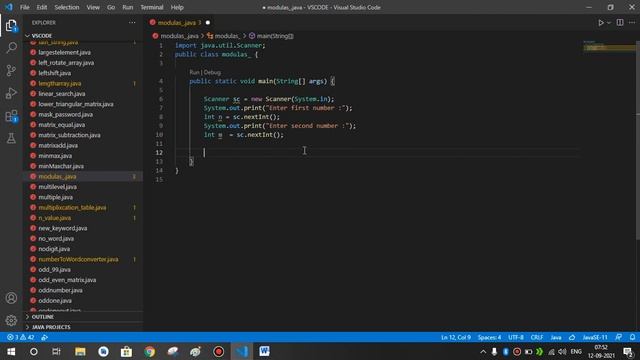Open matrix_subtraction.java in Explorer
Viewport: 640px width, 360px height.
(x=69, y=135)
